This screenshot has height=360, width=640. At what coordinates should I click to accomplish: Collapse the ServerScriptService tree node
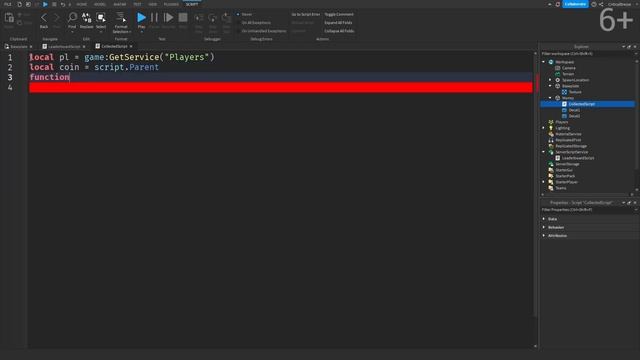(x=544, y=152)
